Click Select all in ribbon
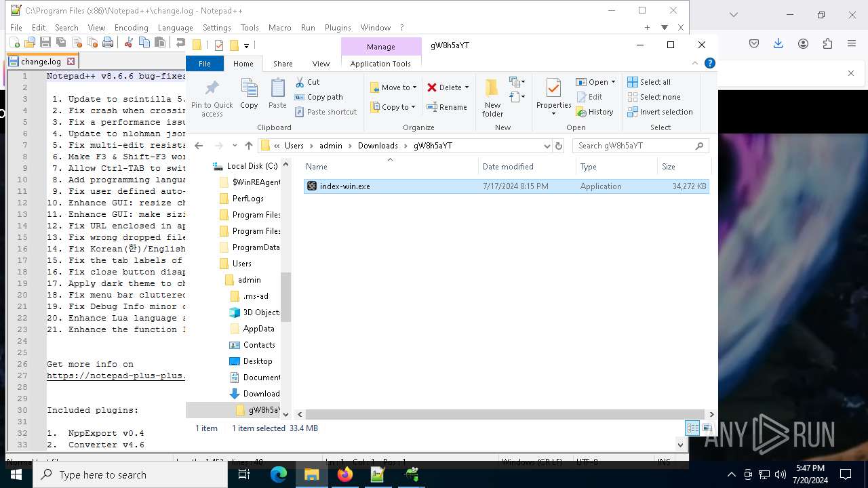Image resolution: width=868 pixels, height=488 pixels. pyautogui.click(x=649, y=82)
